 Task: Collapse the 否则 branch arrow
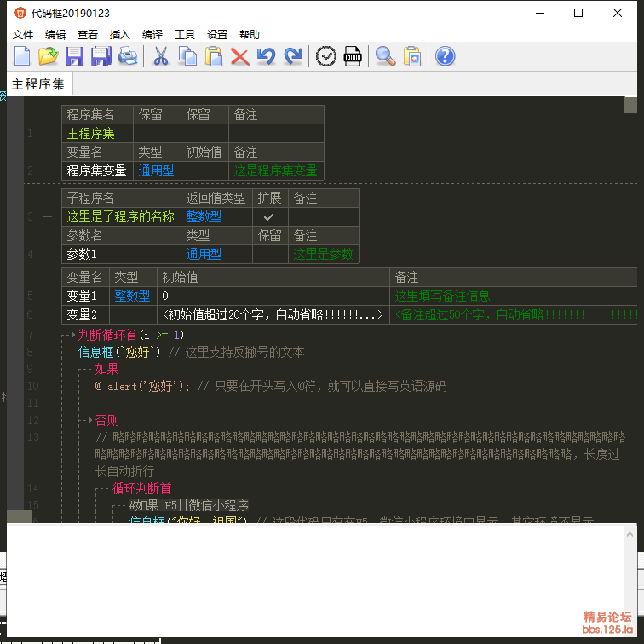(90, 420)
